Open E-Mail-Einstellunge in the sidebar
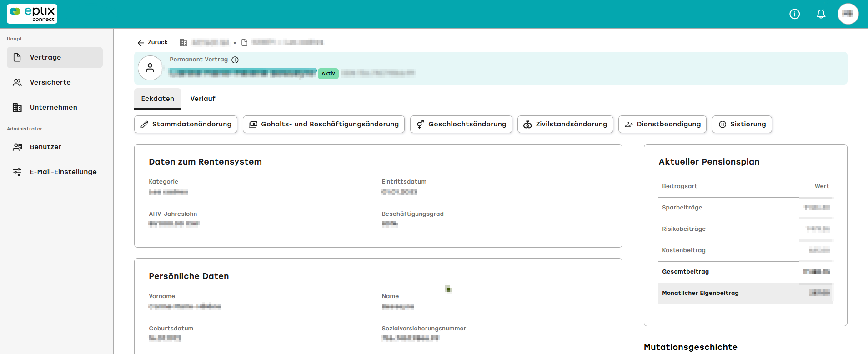Image resolution: width=868 pixels, height=354 pixels. click(55, 172)
